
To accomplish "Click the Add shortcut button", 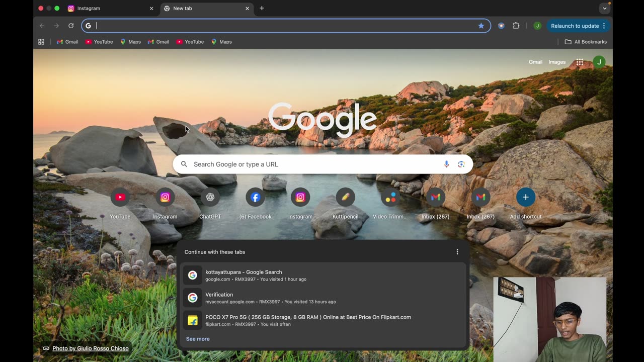I will tap(526, 204).
